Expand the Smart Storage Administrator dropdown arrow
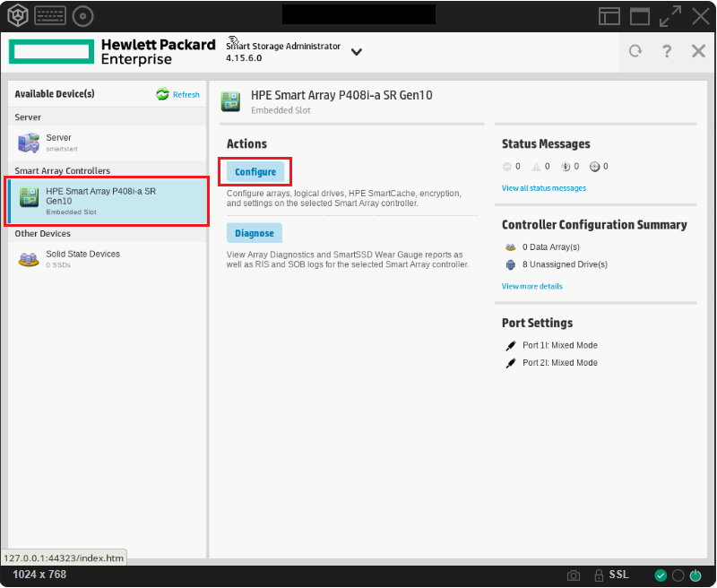The image size is (717, 588). coord(356,52)
